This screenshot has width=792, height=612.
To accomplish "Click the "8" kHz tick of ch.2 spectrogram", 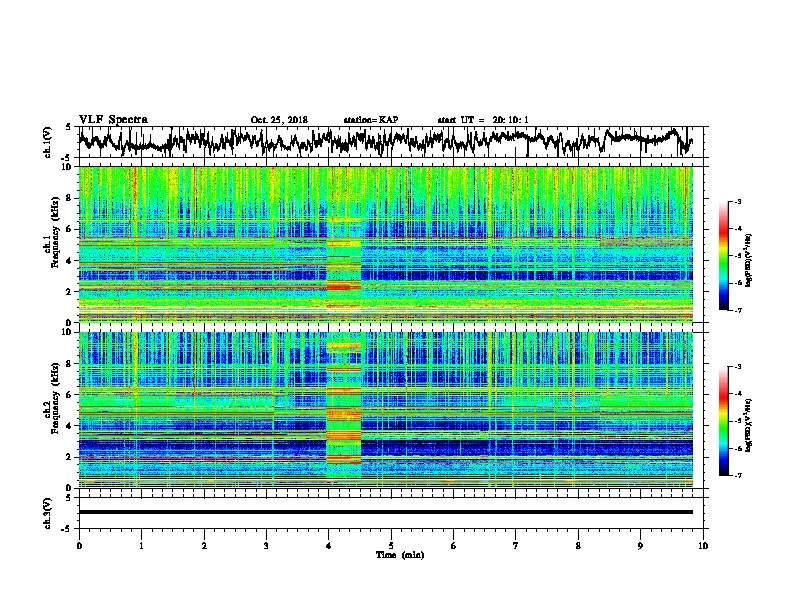I will 70,364.
